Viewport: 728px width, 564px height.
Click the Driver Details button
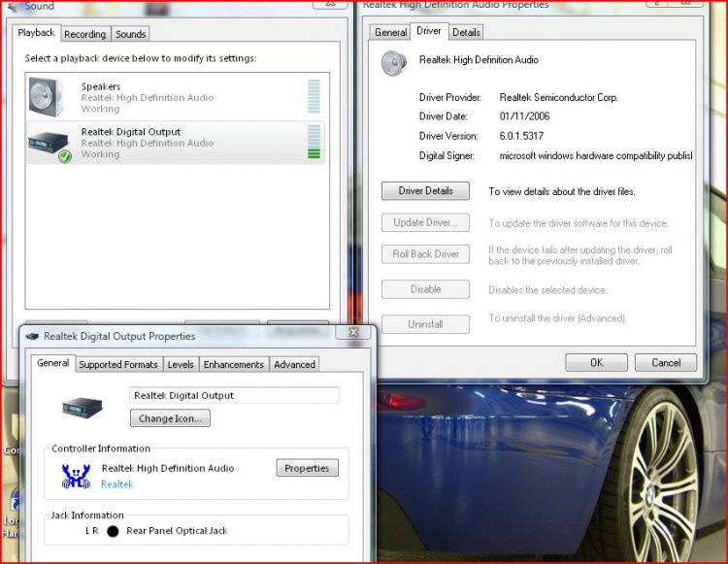pos(425,191)
